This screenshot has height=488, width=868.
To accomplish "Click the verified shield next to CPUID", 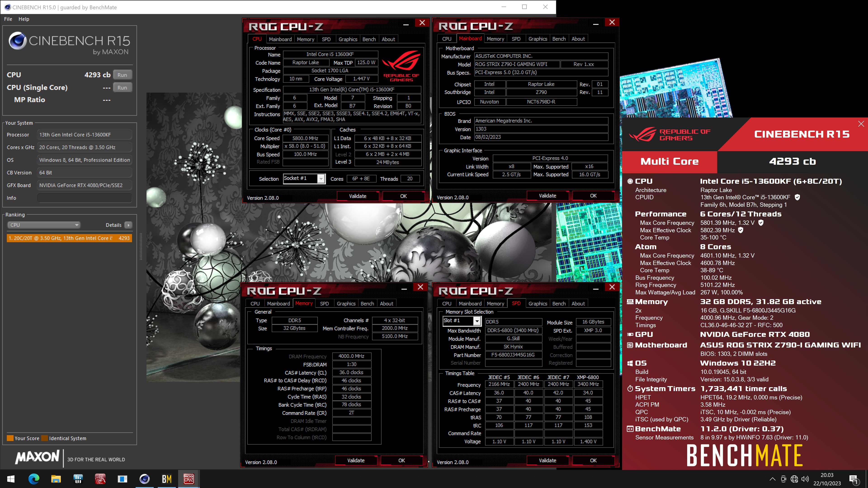I will 797,197.
